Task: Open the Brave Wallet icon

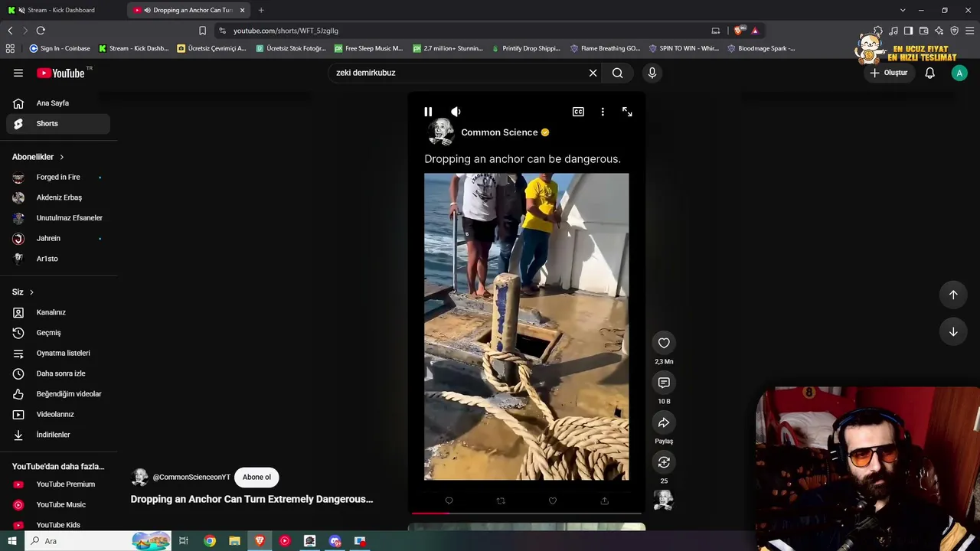Action: pos(923,31)
